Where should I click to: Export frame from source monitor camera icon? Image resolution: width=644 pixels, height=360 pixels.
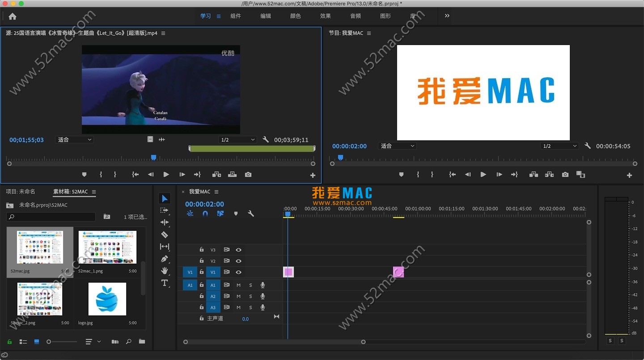(248, 175)
